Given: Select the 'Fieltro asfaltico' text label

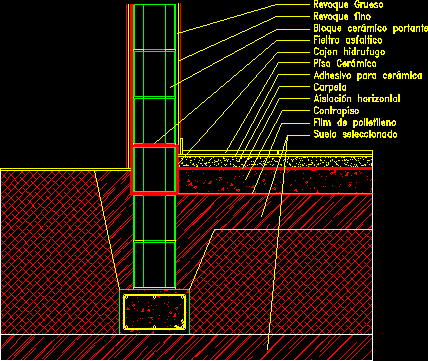Looking at the screenshot, I should [348, 40].
